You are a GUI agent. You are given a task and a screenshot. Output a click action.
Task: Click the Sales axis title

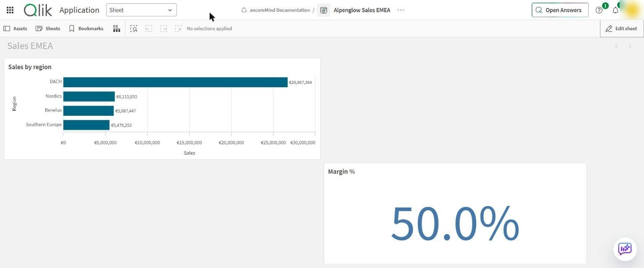(x=190, y=153)
